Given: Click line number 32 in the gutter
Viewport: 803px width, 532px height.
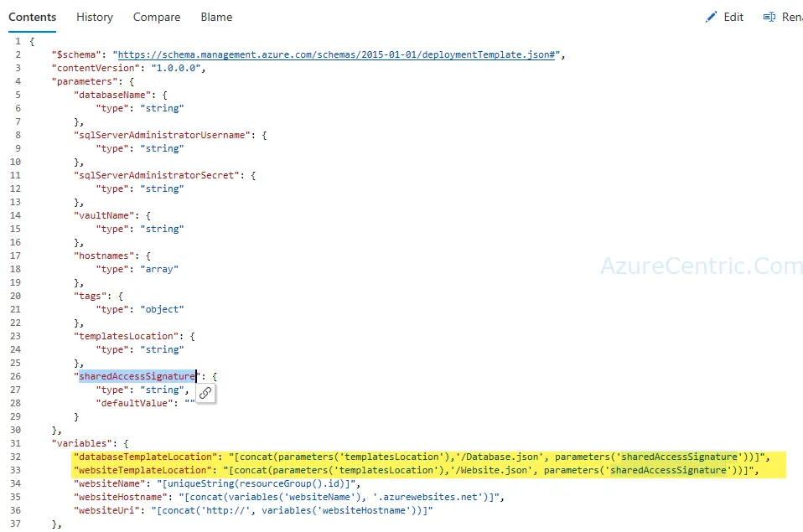Looking at the screenshot, I should click(x=15, y=457).
